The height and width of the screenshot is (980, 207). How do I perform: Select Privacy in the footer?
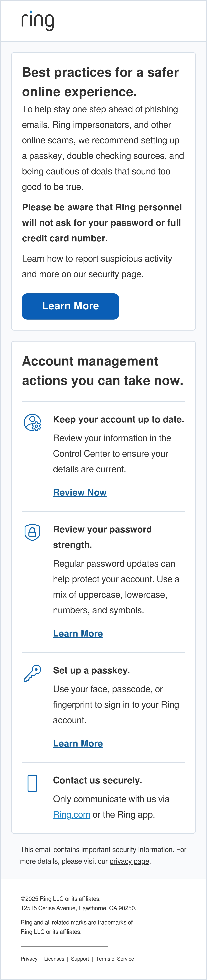click(29, 959)
